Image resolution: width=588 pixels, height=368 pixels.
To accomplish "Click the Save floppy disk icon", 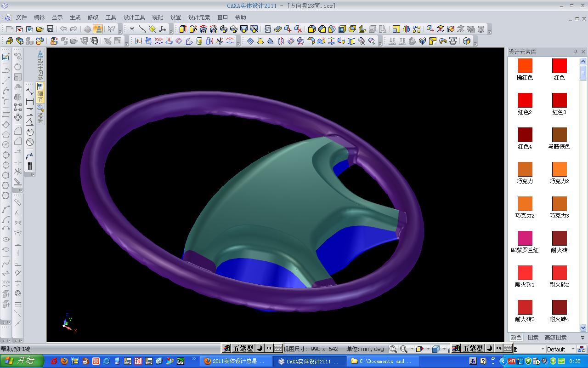I will pyautogui.click(x=50, y=29).
